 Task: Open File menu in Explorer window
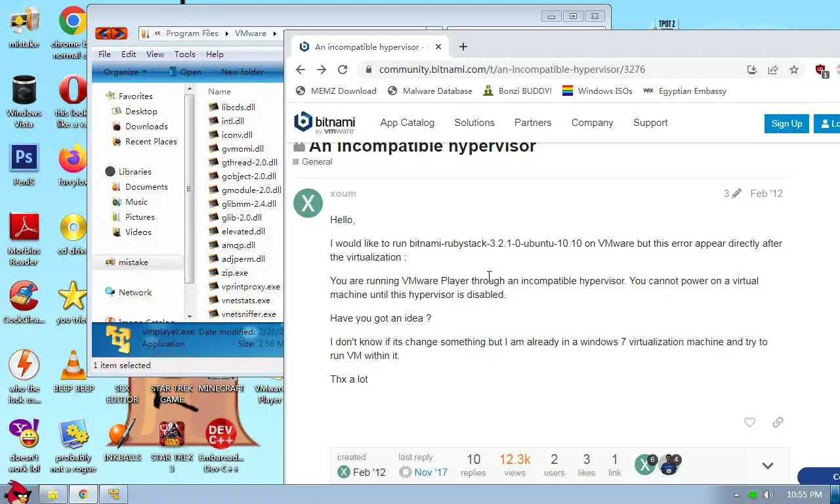pyautogui.click(x=104, y=54)
